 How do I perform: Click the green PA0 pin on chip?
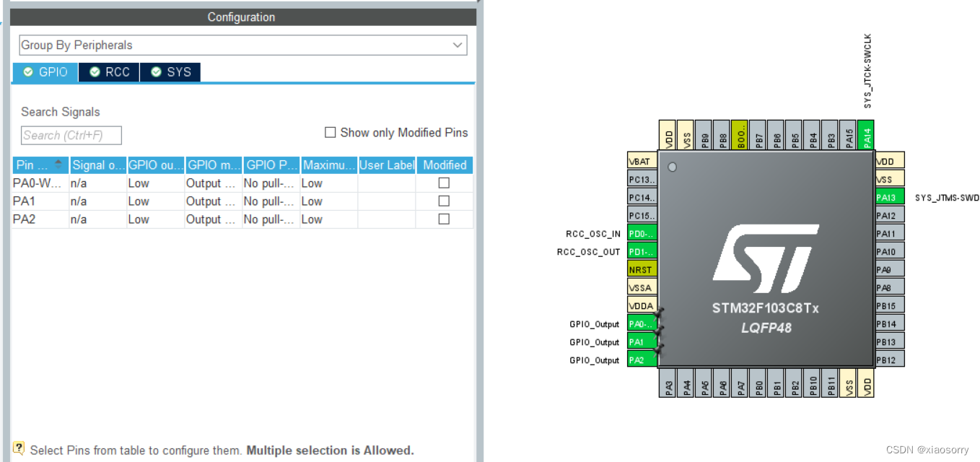642,324
